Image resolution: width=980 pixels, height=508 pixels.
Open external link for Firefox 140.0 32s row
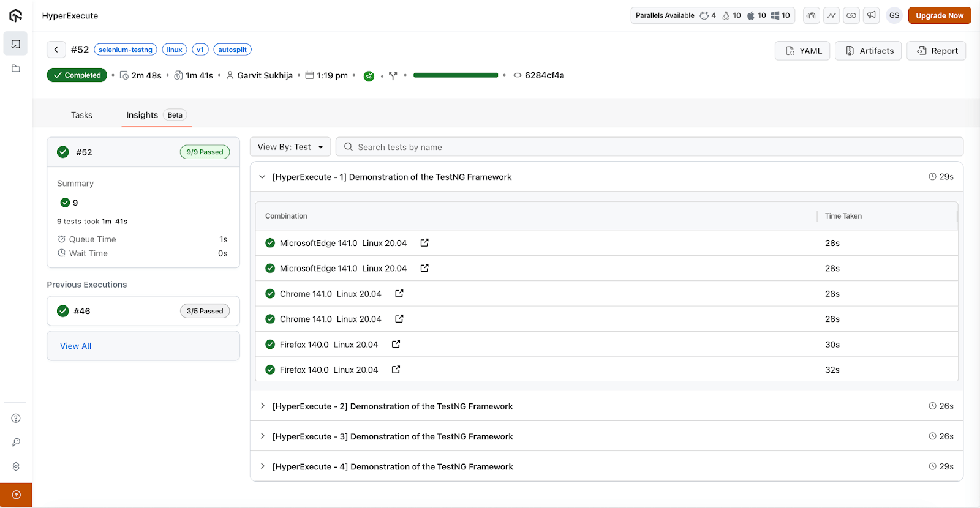(x=396, y=370)
